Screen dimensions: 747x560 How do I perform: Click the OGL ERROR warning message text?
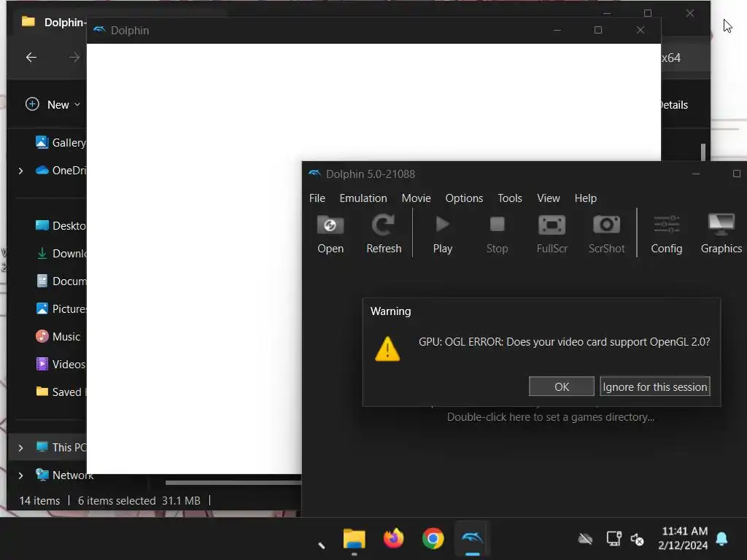click(x=564, y=342)
